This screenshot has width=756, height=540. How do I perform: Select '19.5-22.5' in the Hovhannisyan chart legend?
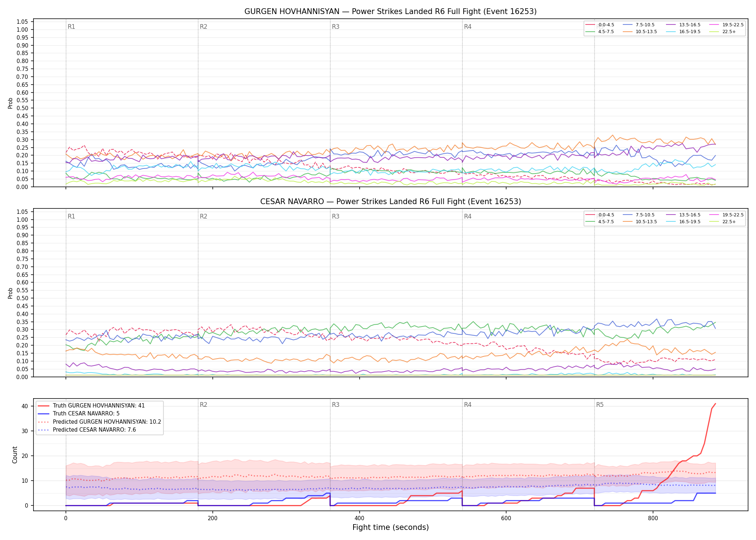pyautogui.click(x=727, y=25)
